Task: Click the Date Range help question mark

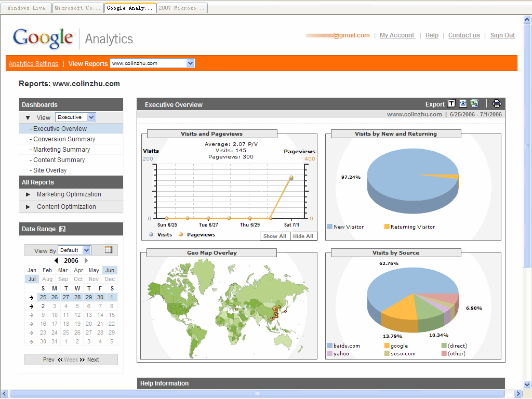Action: pyautogui.click(x=63, y=229)
